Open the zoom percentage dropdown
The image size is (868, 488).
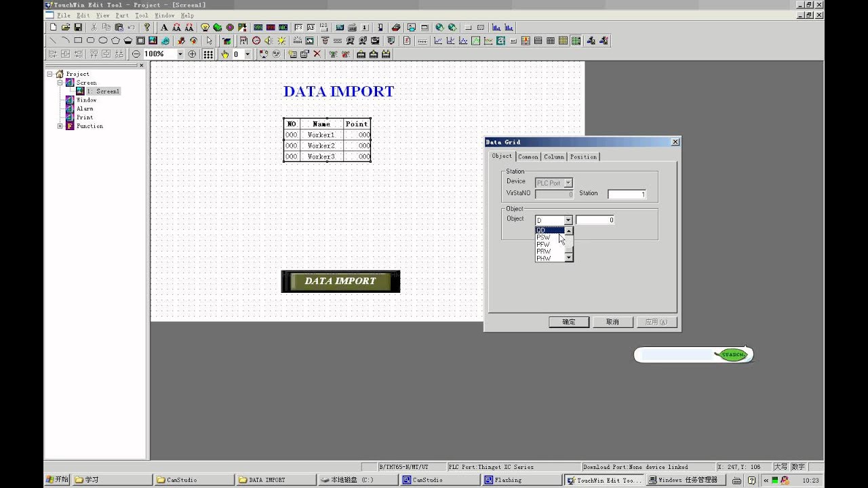pos(180,54)
